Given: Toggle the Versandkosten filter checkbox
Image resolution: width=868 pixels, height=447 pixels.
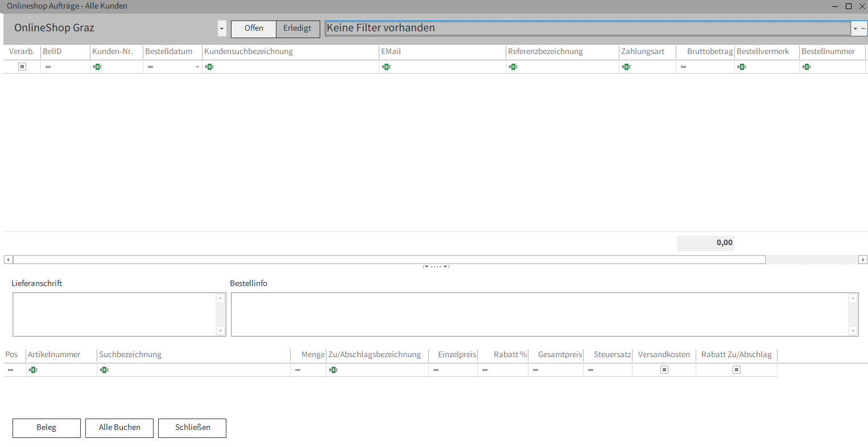Looking at the screenshot, I should (x=664, y=370).
